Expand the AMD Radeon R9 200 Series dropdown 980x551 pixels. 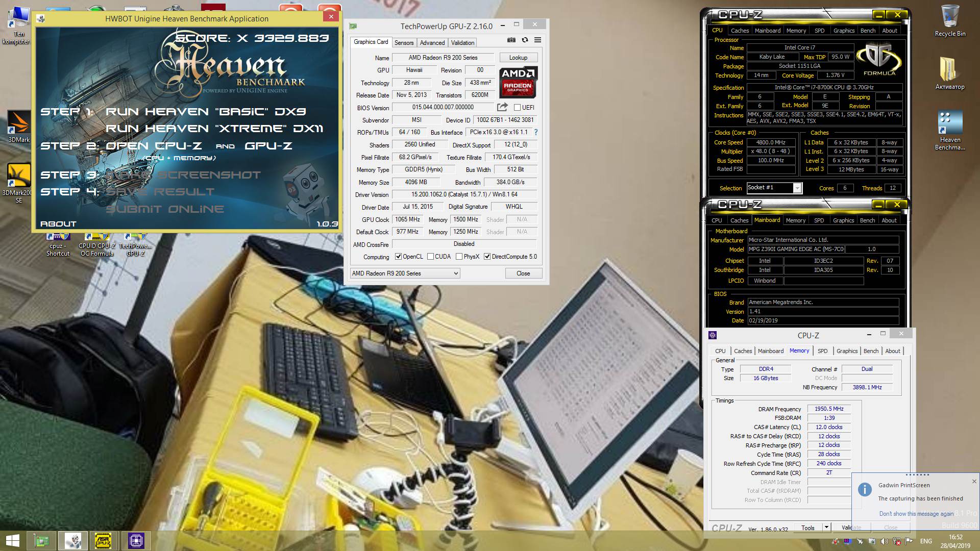(x=405, y=273)
